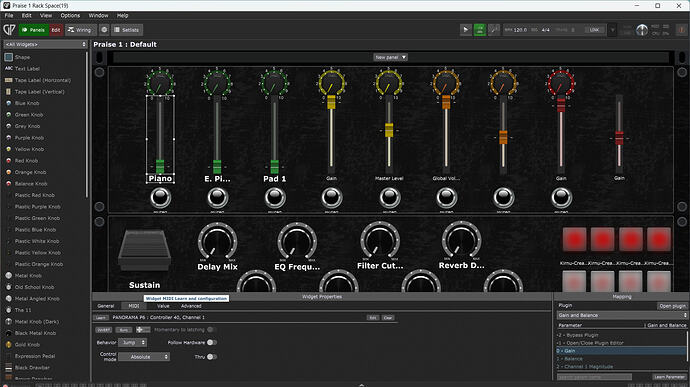690x387 pixels.
Task: Toggle mute button below Global Vol... fader
Action: tap(446, 198)
